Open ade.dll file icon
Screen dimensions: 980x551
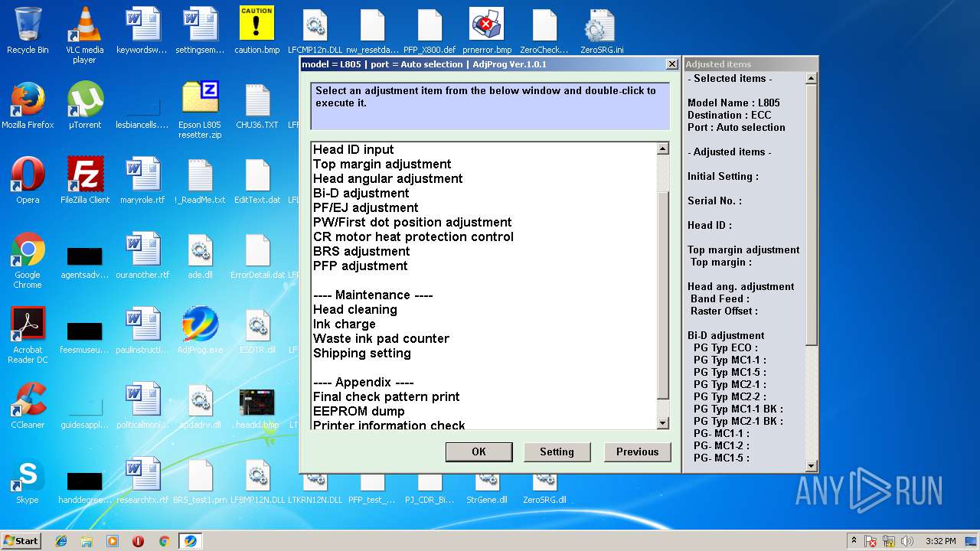pyautogui.click(x=200, y=256)
